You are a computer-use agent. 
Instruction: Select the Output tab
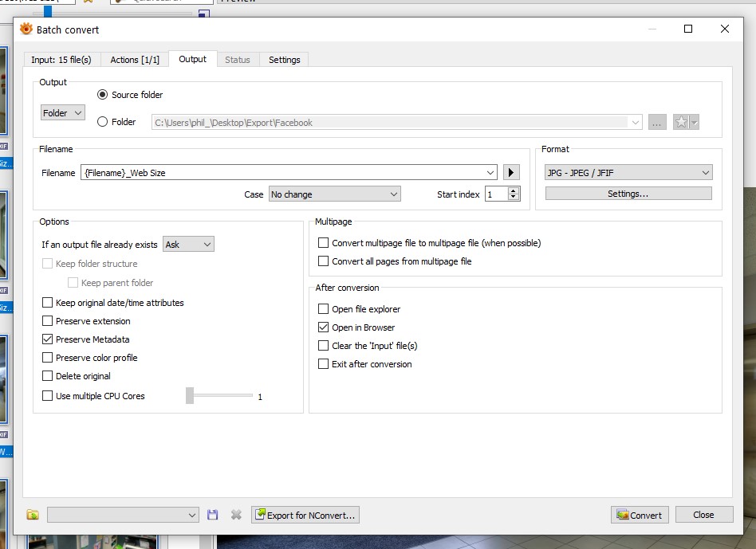click(192, 59)
